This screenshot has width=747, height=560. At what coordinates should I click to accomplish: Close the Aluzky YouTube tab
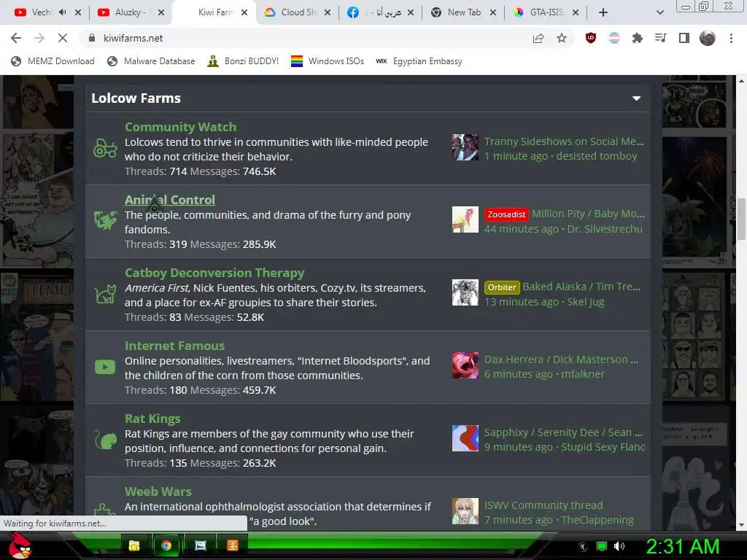(x=161, y=12)
